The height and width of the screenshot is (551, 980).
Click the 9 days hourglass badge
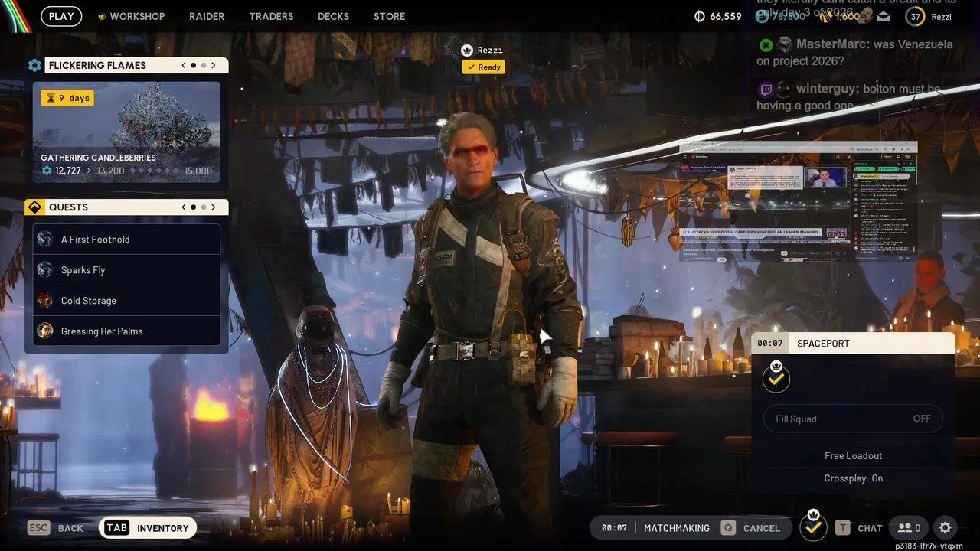67,98
